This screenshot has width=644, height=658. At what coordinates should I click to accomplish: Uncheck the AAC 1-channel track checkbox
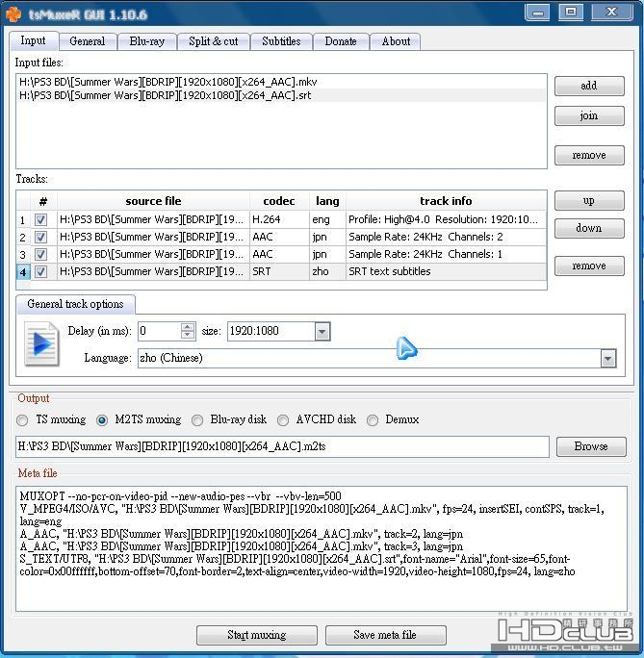click(x=40, y=254)
